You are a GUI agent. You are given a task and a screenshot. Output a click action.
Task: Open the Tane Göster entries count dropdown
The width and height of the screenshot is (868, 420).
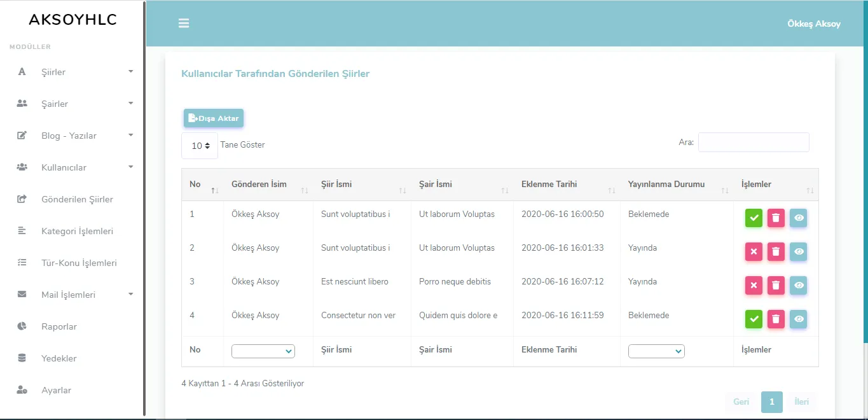click(x=200, y=146)
